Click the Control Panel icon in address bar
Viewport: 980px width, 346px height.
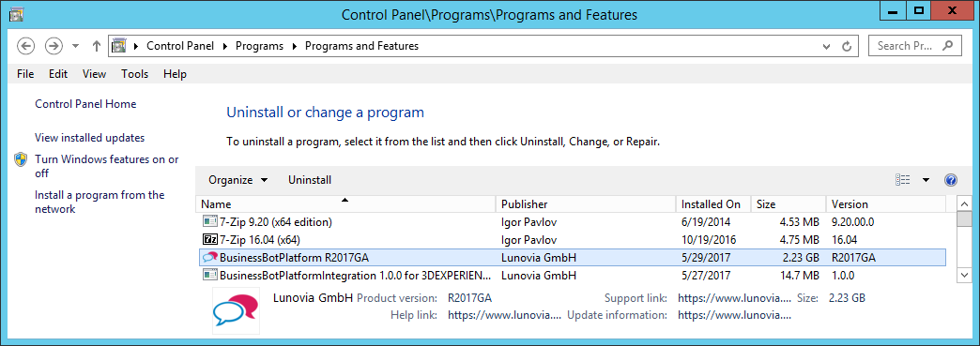(x=119, y=46)
